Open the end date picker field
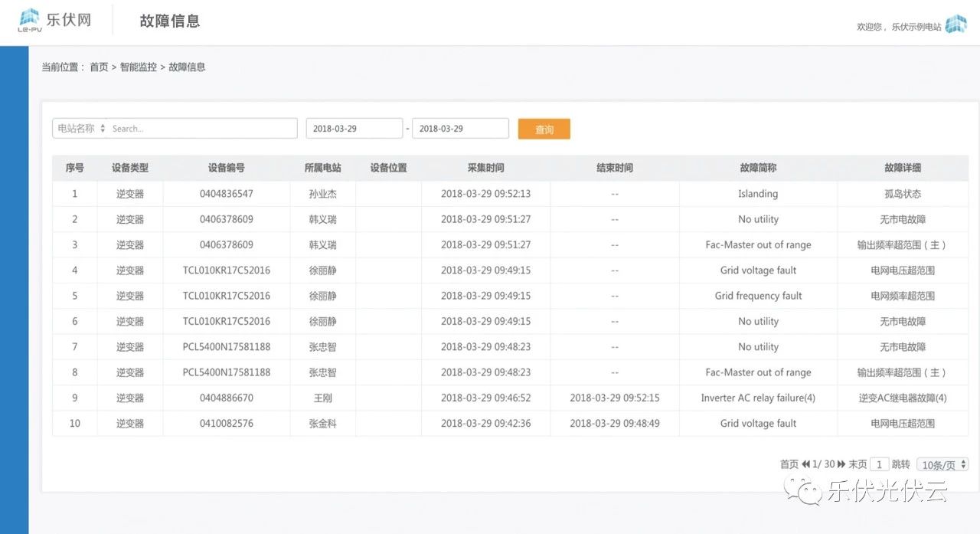 [x=460, y=129]
